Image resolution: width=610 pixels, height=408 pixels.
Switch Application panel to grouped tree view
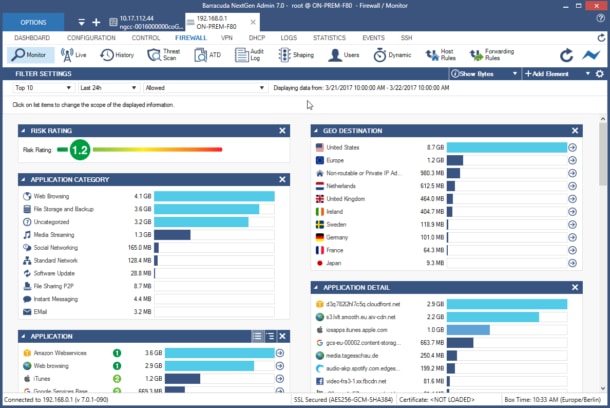[x=270, y=336]
